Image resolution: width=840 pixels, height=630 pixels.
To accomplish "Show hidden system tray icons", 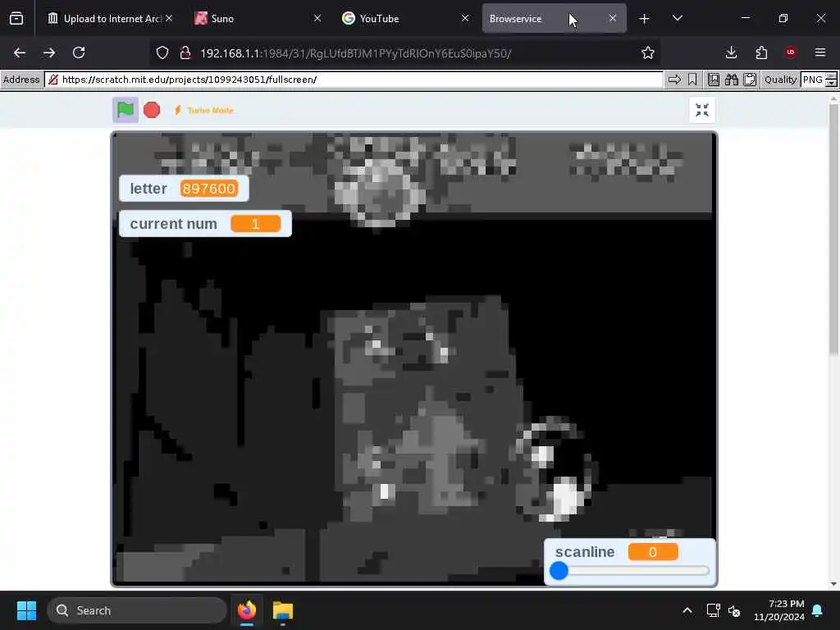I will 687,610.
